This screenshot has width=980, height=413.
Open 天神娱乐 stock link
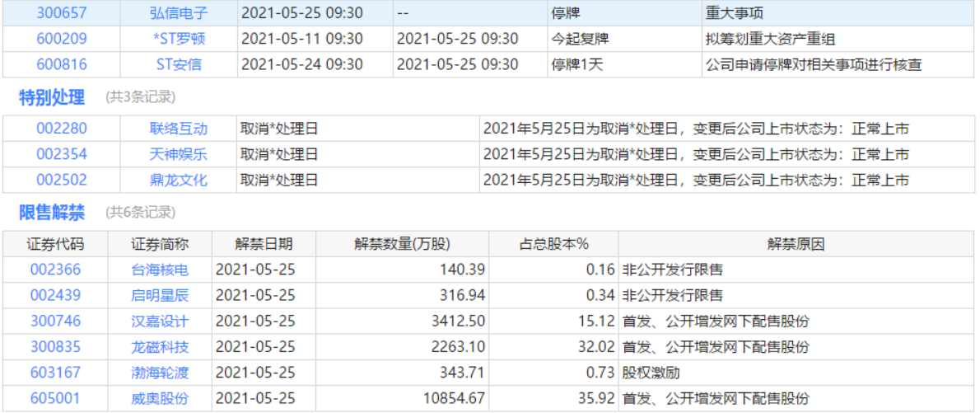179,154
